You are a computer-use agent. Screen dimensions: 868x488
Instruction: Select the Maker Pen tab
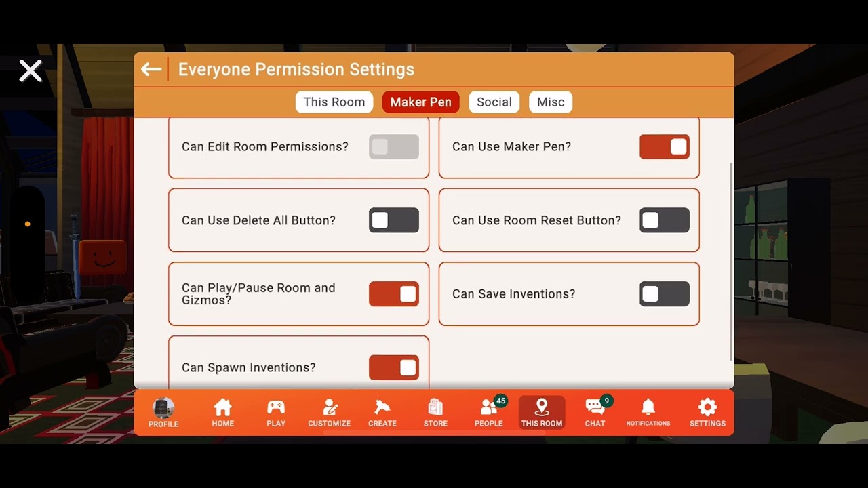(x=421, y=102)
